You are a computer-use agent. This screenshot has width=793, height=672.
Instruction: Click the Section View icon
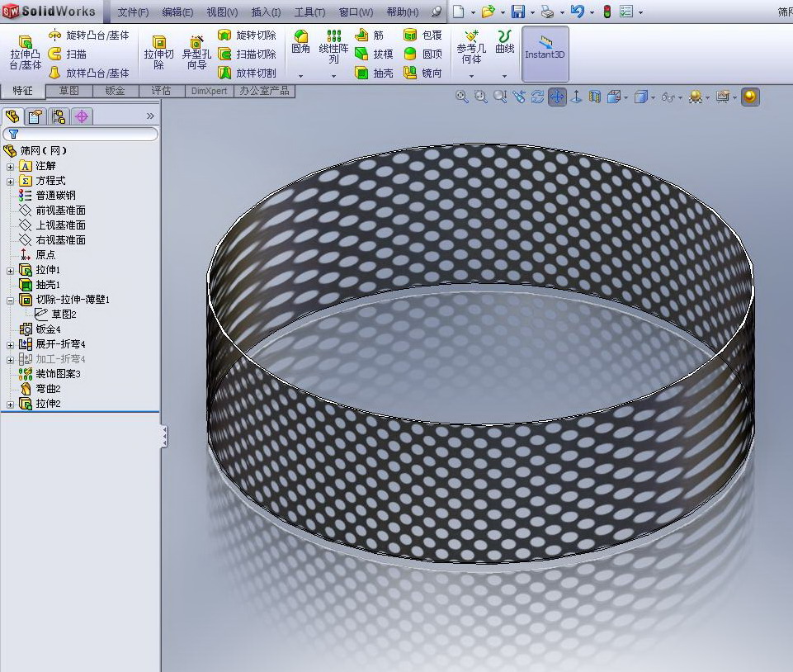point(595,97)
